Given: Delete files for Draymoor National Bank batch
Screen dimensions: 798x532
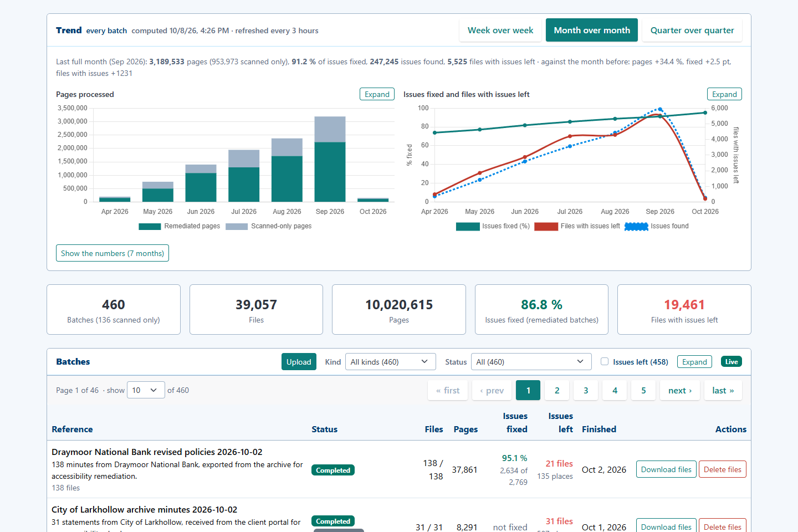Looking at the screenshot, I should (723, 469).
